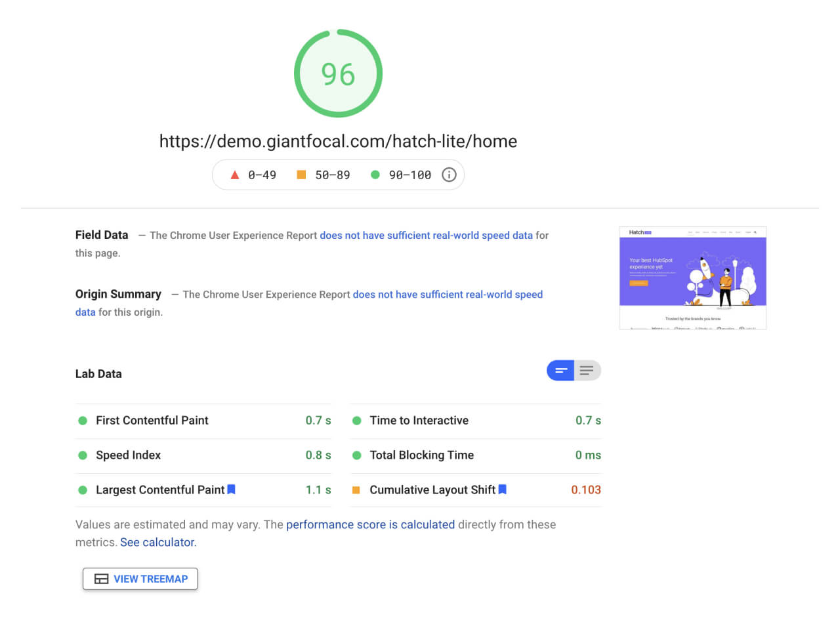Click the First Contentful Paint metric label
The image size is (840, 630).
point(152,420)
